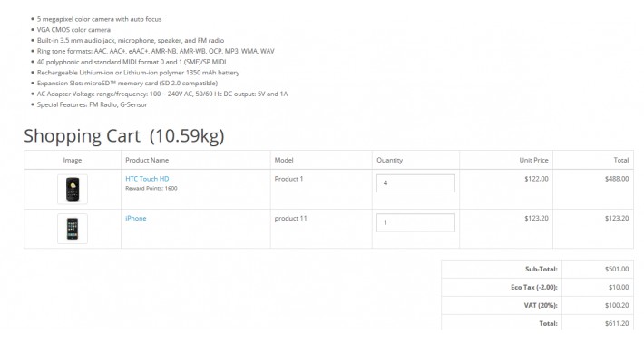The width and height of the screenshot is (644, 345).
Task: Click the Quantity column header
Action: point(389,160)
